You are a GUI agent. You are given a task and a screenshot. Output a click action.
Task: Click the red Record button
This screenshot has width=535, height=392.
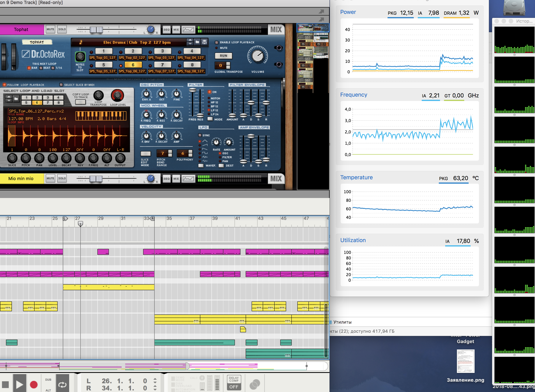34,384
